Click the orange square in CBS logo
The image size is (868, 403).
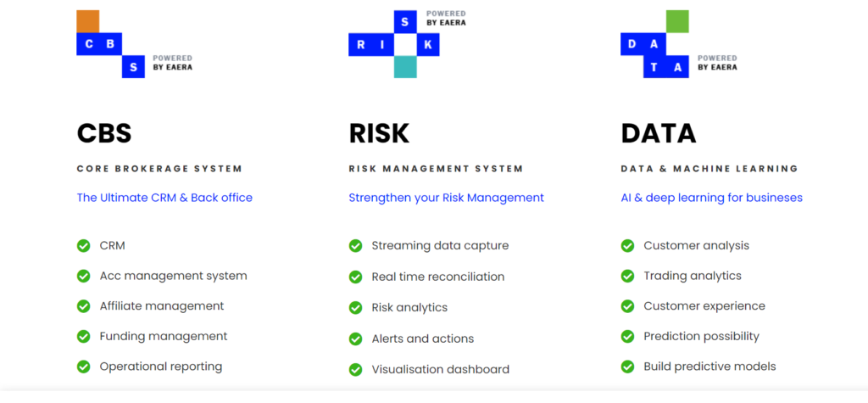click(88, 21)
